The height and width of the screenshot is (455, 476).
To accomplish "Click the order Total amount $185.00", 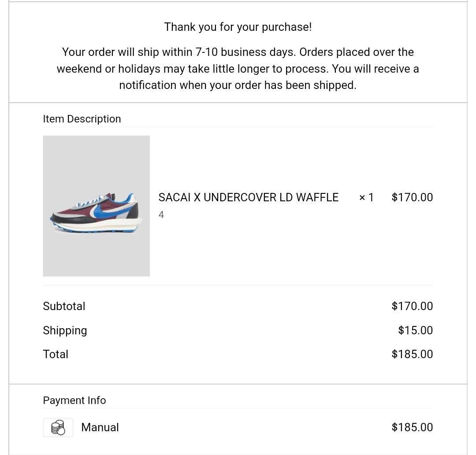I will point(412,354).
